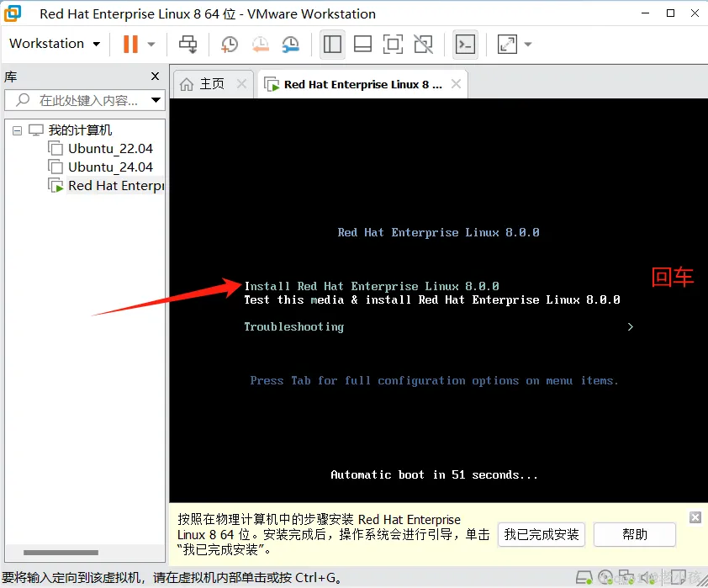Toggle the library sidebar view
The image size is (708, 588).
[x=332, y=45]
